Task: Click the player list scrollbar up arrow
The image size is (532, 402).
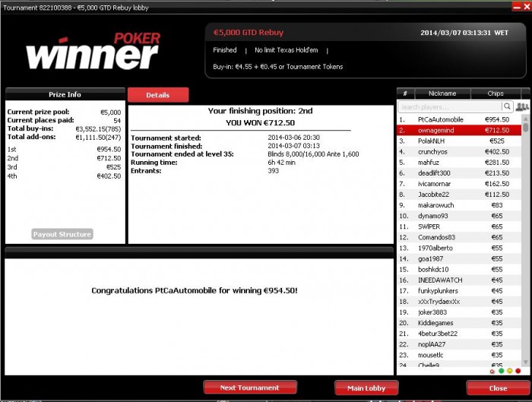Action: [526, 119]
